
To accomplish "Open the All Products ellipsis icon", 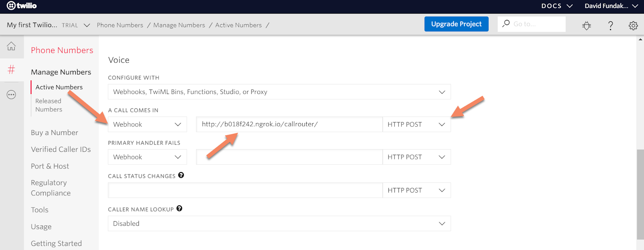I will 11,95.
